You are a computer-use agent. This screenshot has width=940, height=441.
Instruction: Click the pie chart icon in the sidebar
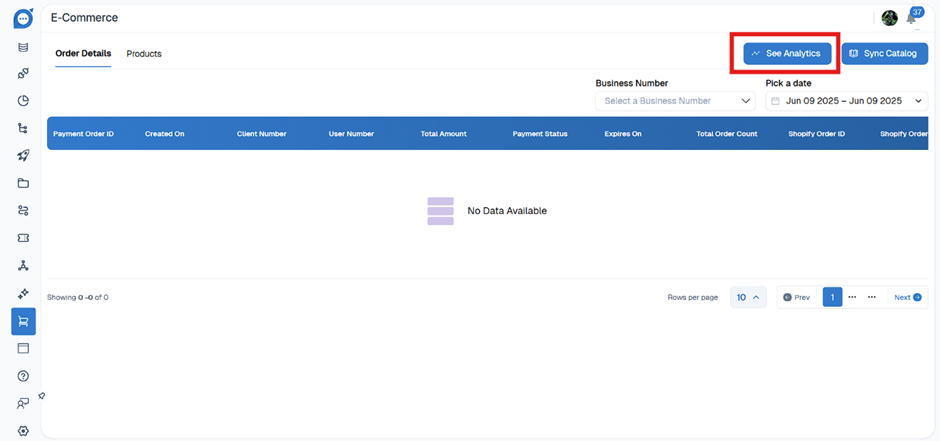[x=23, y=100]
